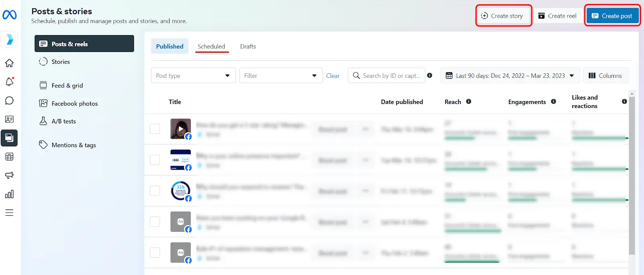Select the Content icon in left rail

tap(9, 138)
